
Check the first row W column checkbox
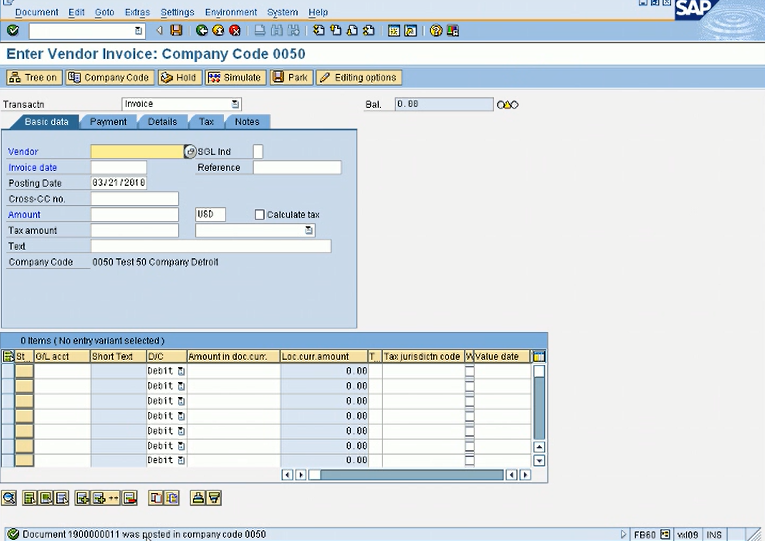(x=469, y=371)
